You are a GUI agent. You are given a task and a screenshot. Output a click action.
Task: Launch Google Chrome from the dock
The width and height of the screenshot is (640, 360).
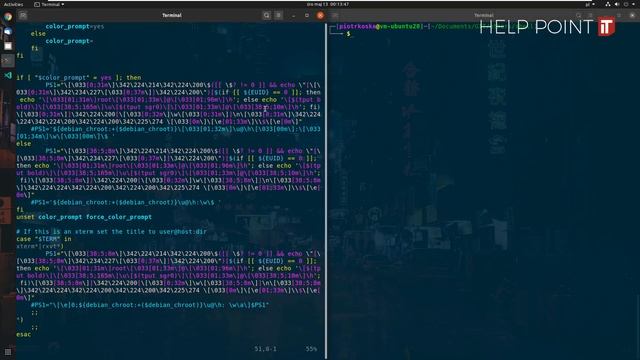point(8,17)
